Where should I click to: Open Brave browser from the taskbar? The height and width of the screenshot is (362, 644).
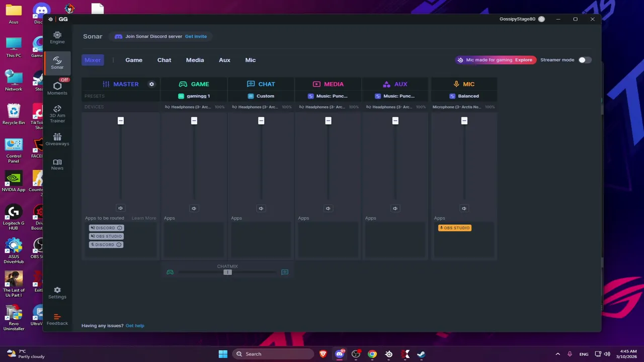pos(323,354)
